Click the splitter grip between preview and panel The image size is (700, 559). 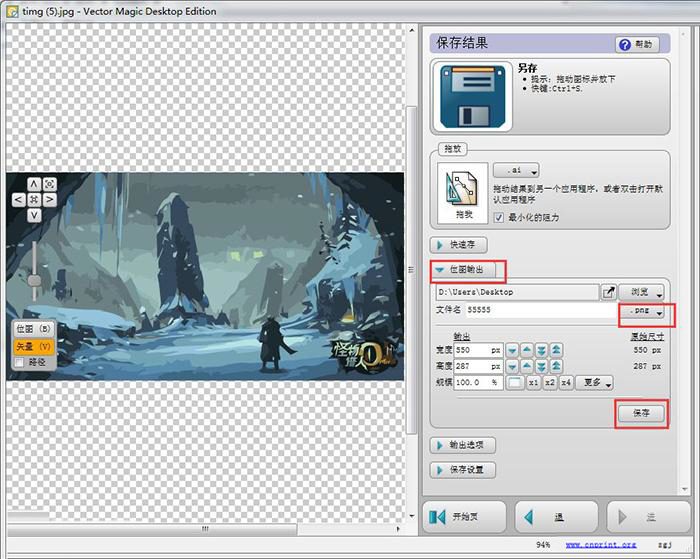411,270
